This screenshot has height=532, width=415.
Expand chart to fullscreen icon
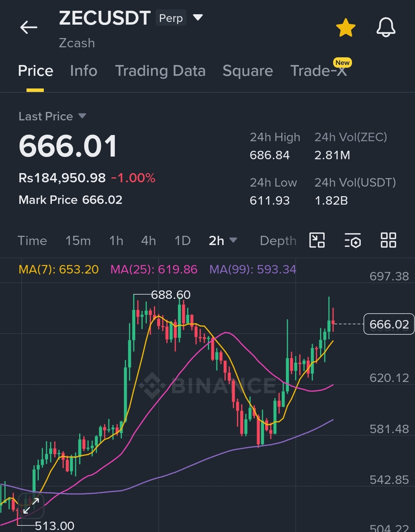[x=31, y=505]
